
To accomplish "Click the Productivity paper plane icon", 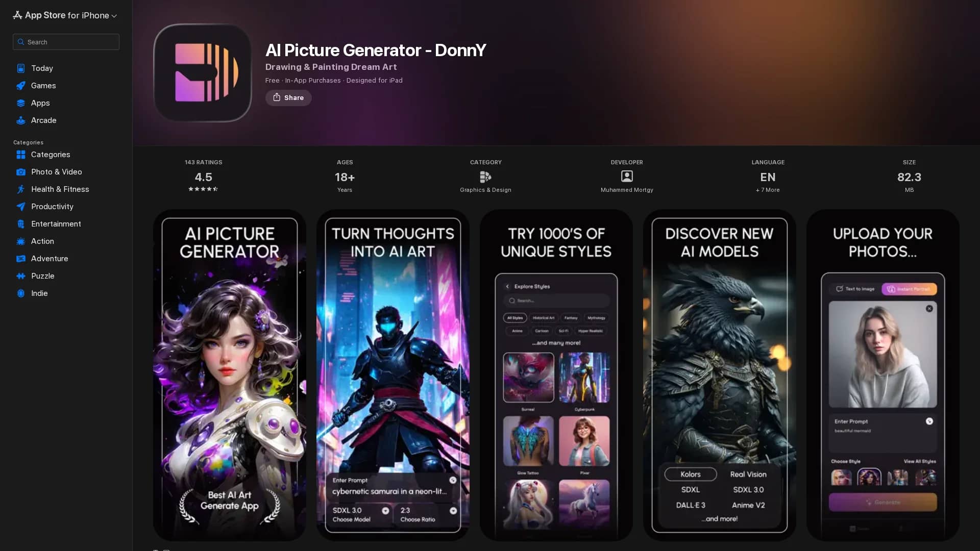I will pyautogui.click(x=21, y=207).
